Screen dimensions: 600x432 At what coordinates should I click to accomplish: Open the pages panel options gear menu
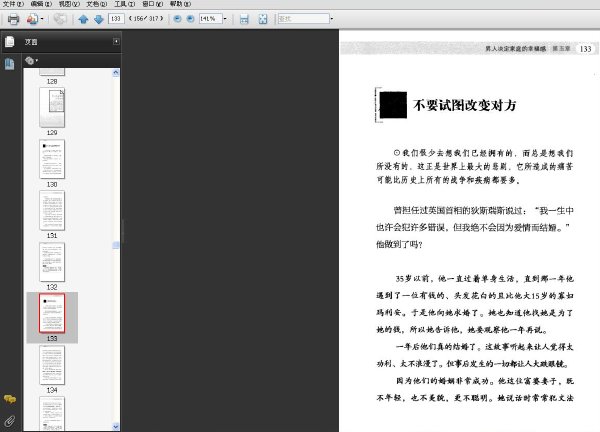31,60
